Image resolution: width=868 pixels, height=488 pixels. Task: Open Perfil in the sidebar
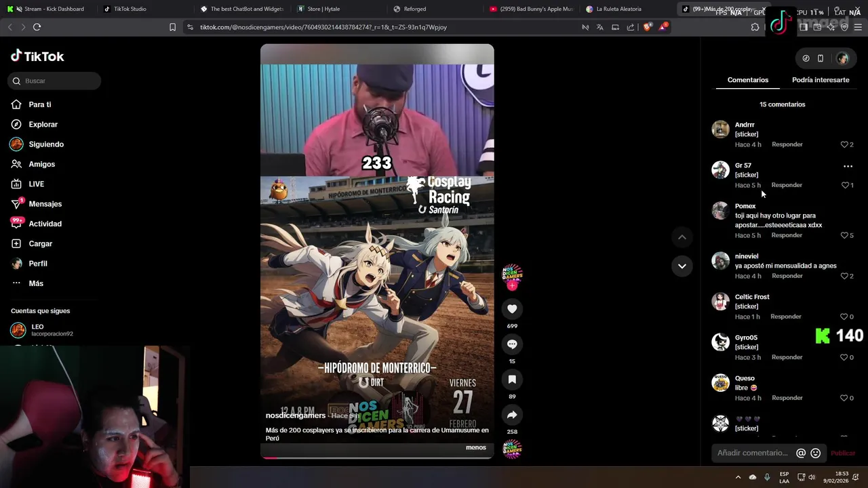(x=38, y=264)
